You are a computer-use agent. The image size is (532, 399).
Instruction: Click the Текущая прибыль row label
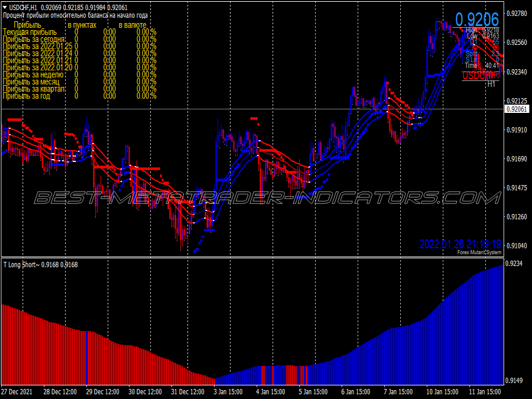(30, 32)
